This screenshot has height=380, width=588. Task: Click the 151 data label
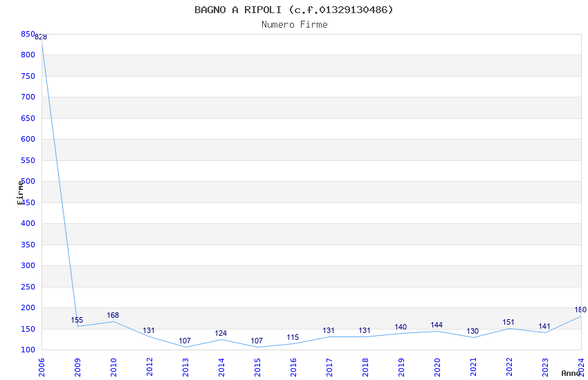tap(508, 323)
